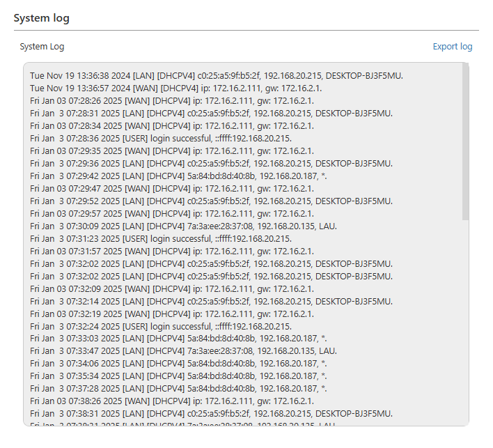Select the 07:31:57 WAN log line

click(x=171, y=251)
